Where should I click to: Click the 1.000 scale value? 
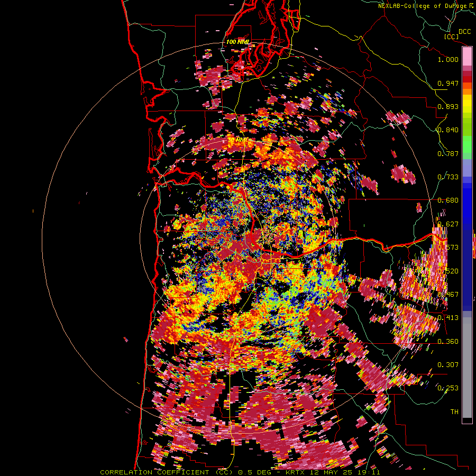448,59
